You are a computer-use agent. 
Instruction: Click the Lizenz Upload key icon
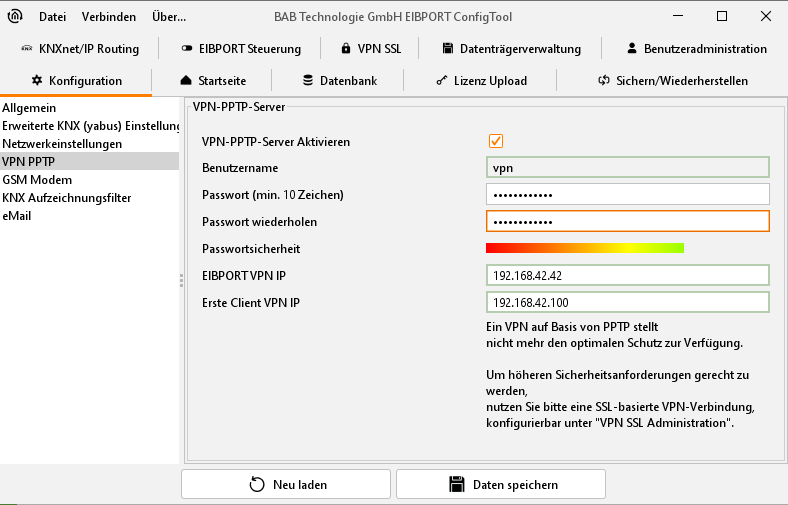point(441,80)
